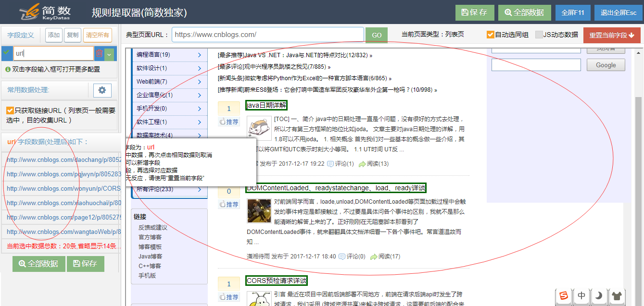Click the 退出全屏Esc button
This screenshot has width=644, height=306.
[x=619, y=12]
